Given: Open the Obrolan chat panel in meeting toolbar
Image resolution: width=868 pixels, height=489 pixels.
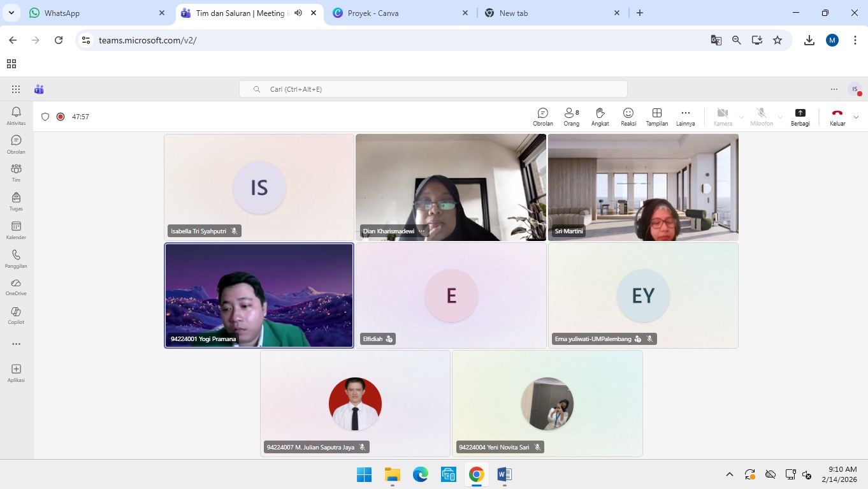Looking at the screenshot, I should point(542,117).
